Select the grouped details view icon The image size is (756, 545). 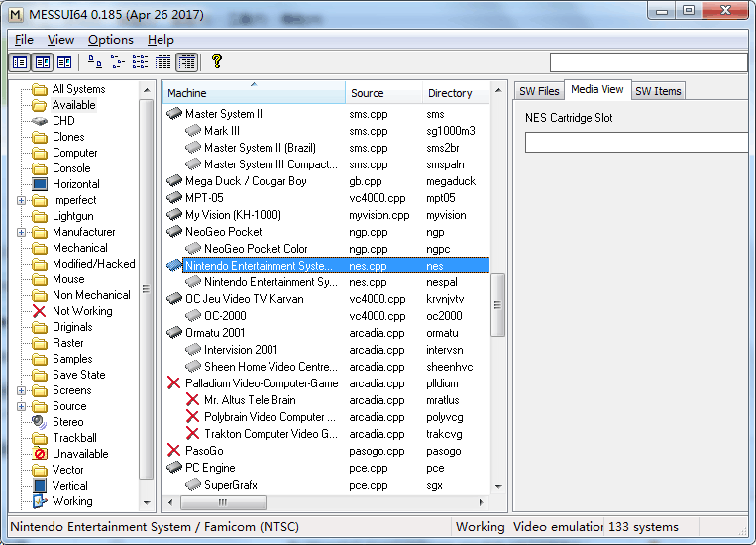pyautogui.click(x=186, y=62)
